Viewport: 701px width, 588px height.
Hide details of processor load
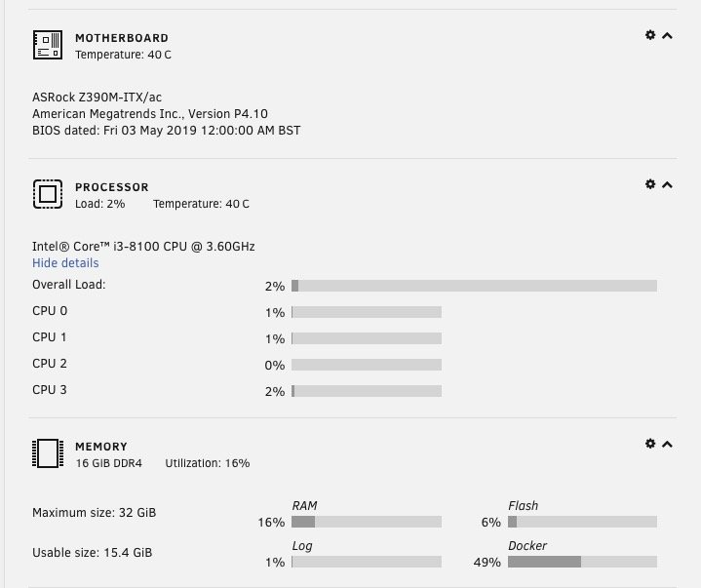click(65, 263)
